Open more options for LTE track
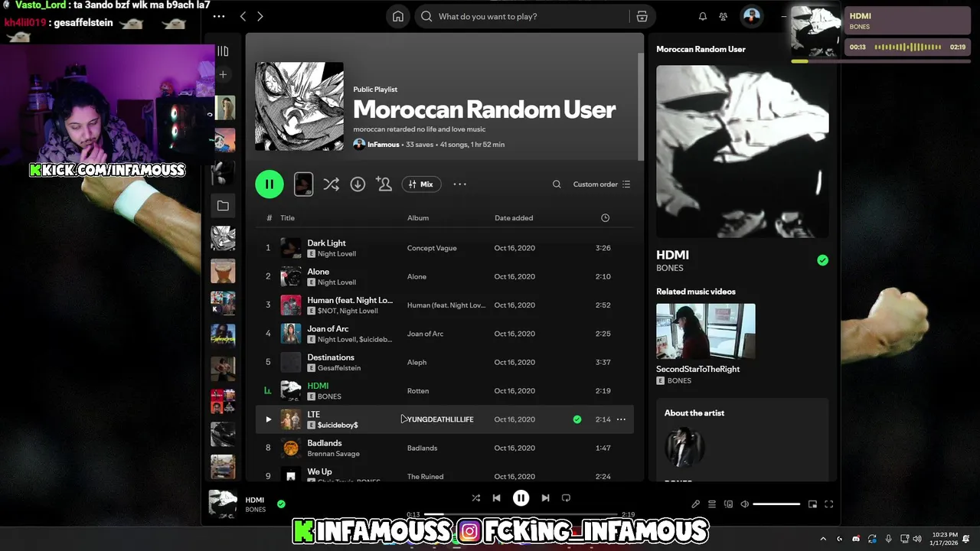 click(x=621, y=419)
